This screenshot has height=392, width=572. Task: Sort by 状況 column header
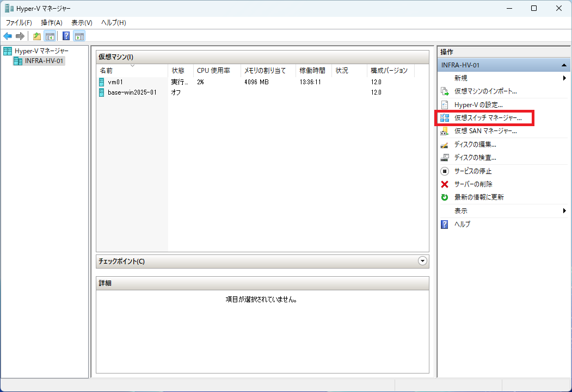(x=349, y=70)
